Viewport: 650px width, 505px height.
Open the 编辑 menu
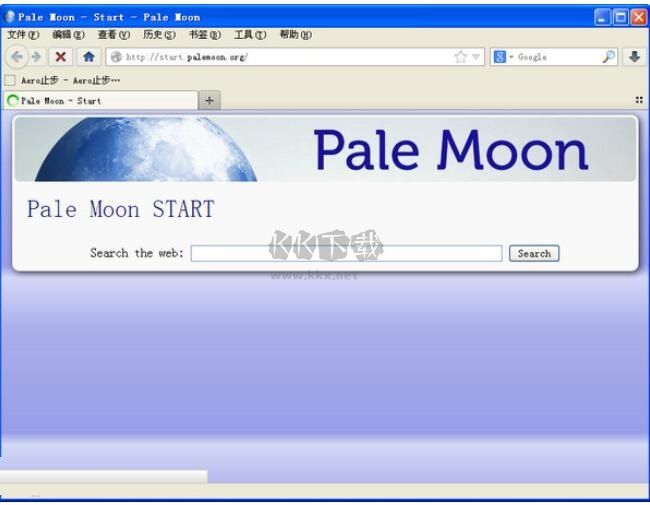click(68, 35)
